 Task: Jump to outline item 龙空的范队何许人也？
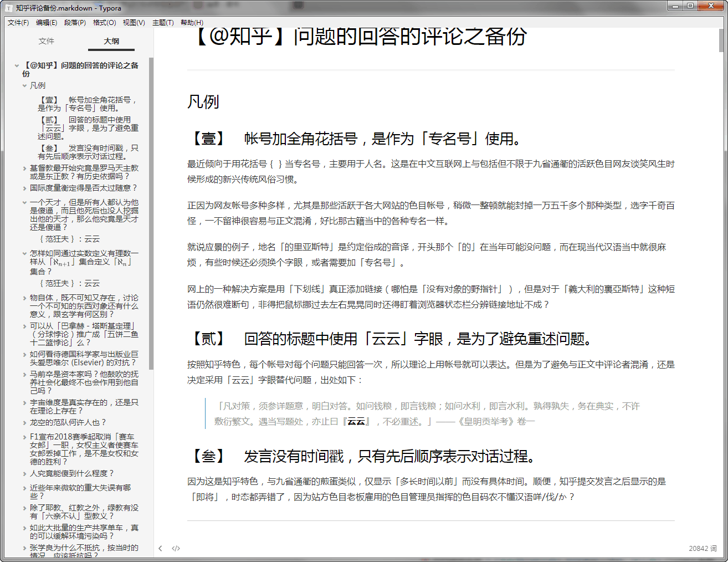click(x=68, y=422)
